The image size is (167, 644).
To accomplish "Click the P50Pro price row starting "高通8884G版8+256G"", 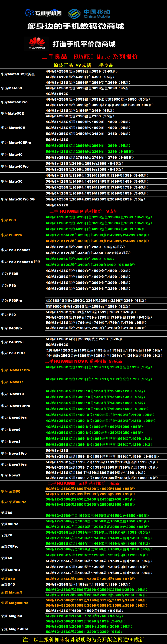I will point(106,301).
